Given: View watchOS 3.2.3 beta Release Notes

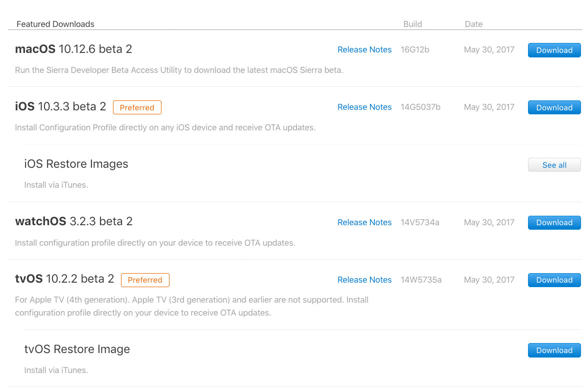Looking at the screenshot, I should 364,223.
